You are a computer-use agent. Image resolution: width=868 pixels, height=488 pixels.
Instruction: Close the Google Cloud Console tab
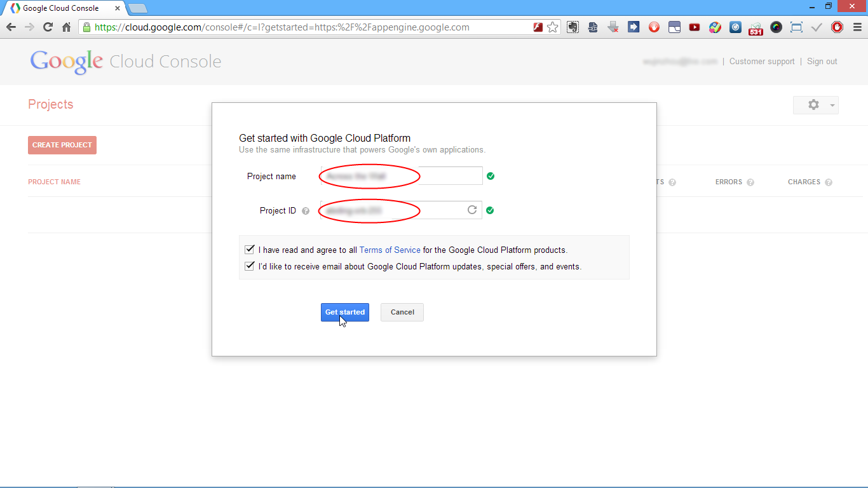[x=118, y=8]
